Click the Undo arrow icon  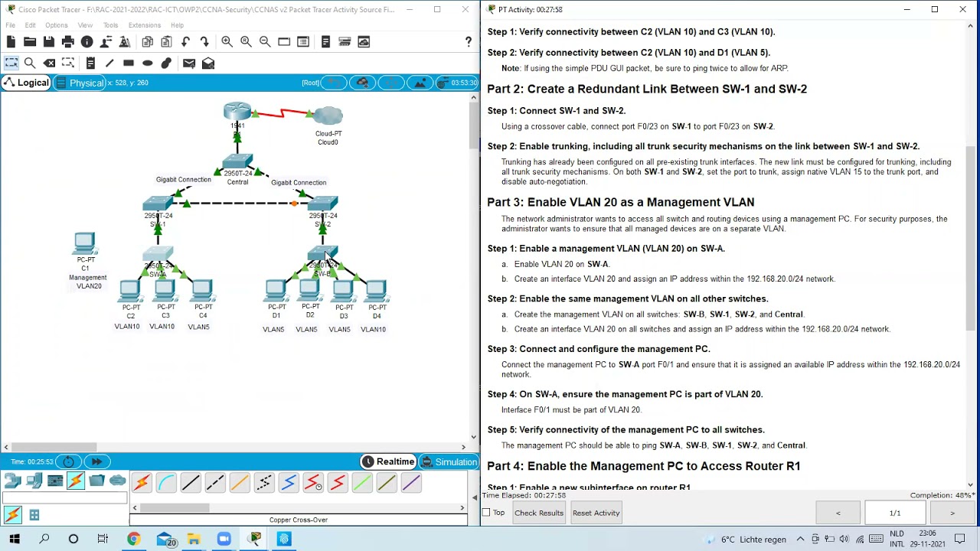pyautogui.click(x=185, y=42)
